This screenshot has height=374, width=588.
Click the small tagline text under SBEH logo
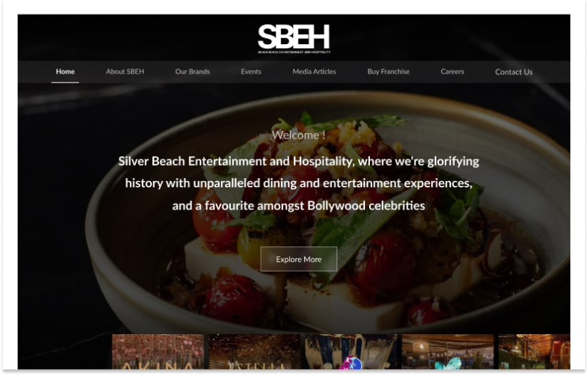click(294, 52)
